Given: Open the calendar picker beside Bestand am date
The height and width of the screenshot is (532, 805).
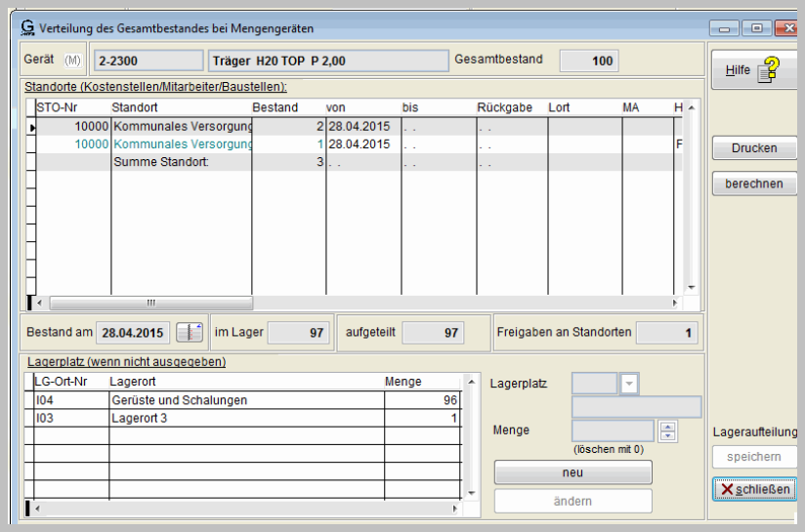Looking at the screenshot, I should (x=190, y=333).
